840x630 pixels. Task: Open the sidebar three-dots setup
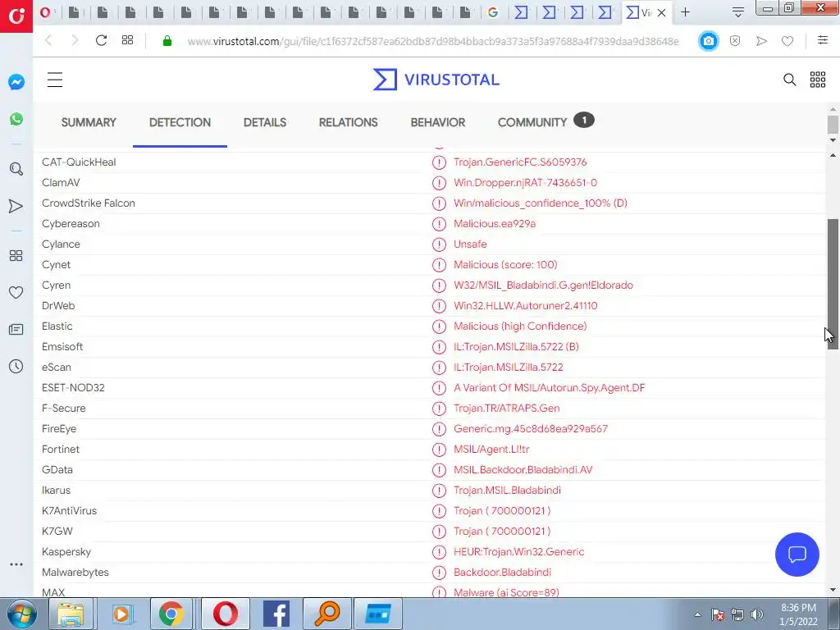[x=16, y=564]
